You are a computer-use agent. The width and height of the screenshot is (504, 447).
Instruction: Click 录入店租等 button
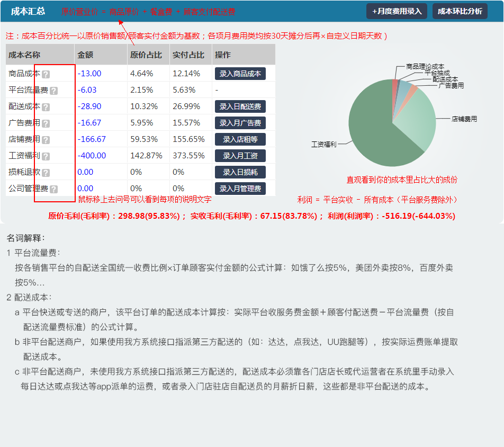pos(240,139)
